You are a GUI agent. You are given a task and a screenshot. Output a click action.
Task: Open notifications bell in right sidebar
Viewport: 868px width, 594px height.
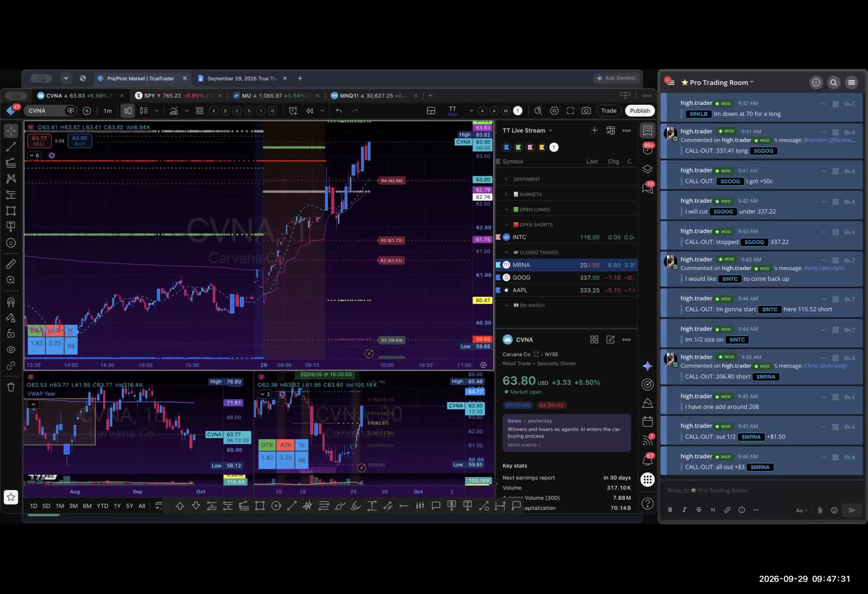647,460
